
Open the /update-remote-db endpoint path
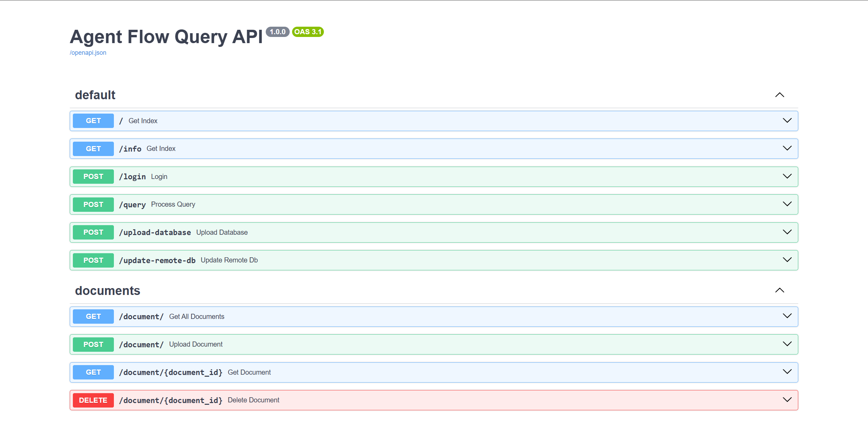[157, 260]
